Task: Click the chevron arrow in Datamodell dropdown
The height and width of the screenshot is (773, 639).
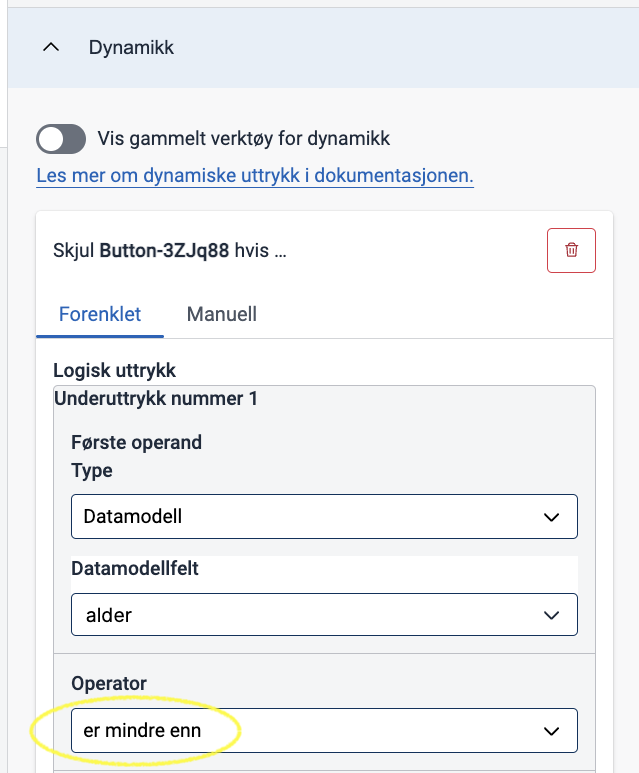Action: pyautogui.click(x=551, y=517)
